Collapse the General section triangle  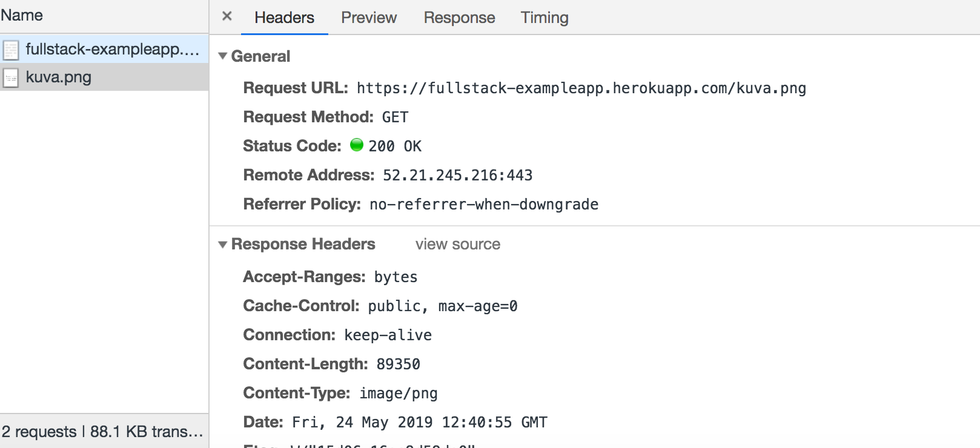click(223, 56)
